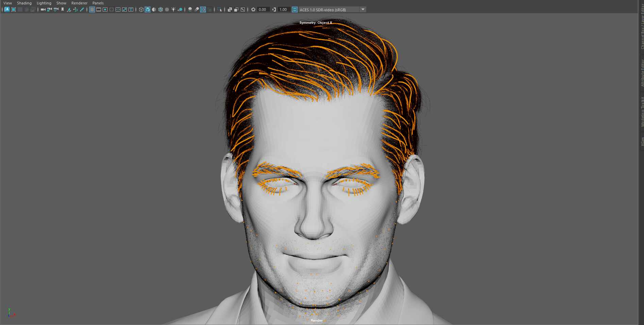Enable the resolution gate display
Viewport: 644px width, 325px height.
pyautogui.click(x=105, y=10)
